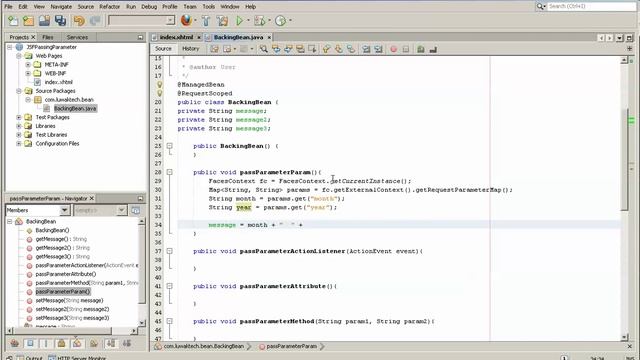This screenshot has width=640, height=360.
Task: Click the Navigator vertical scrollbar thumb
Action: click(x=142, y=264)
